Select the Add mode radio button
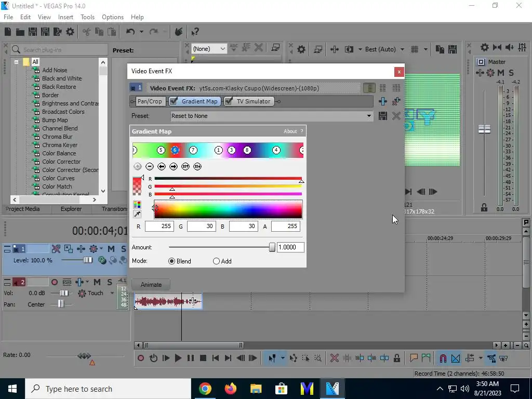 (216, 261)
